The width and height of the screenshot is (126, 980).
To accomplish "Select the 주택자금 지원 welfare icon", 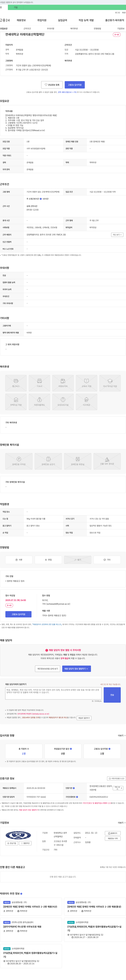I will [x=16, y=402].
